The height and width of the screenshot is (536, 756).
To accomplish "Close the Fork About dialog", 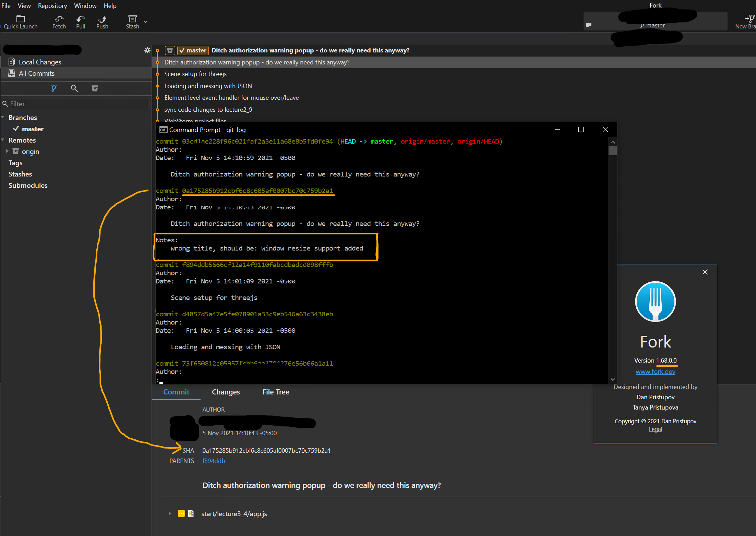I will pyautogui.click(x=705, y=272).
